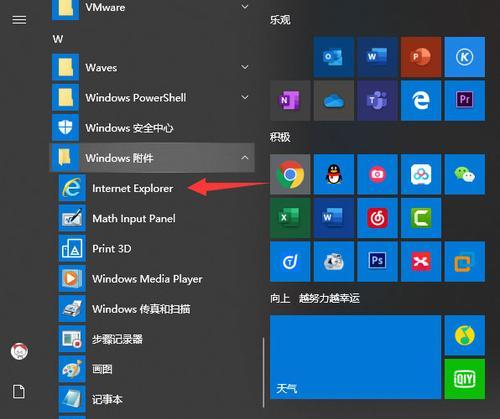Screen dimensions: 500x419
Task: Open the Documents icon in the sidebar
Action: pos(19,392)
